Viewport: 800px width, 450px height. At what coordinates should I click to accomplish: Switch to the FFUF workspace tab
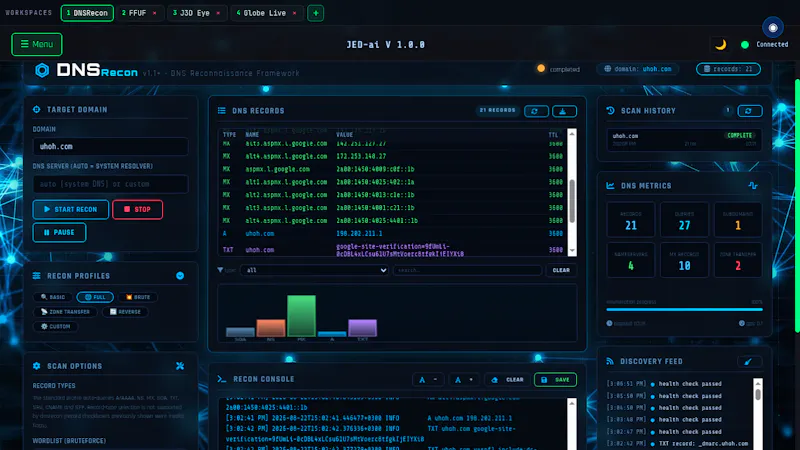[x=134, y=13]
